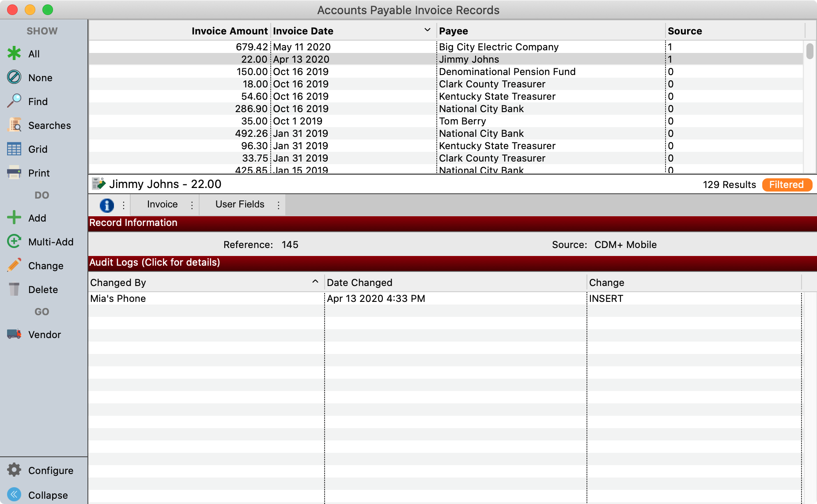The width and height of the screenshot is (817, 504).
Task: Click the trash Delete icon
Action: click(14, 289)
